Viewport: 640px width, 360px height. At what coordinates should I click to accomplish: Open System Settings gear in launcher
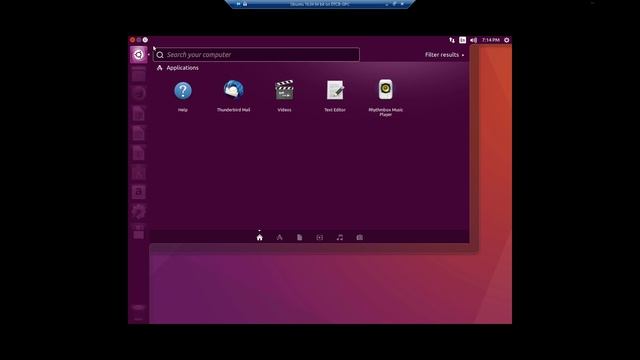(x=138, y=211)
